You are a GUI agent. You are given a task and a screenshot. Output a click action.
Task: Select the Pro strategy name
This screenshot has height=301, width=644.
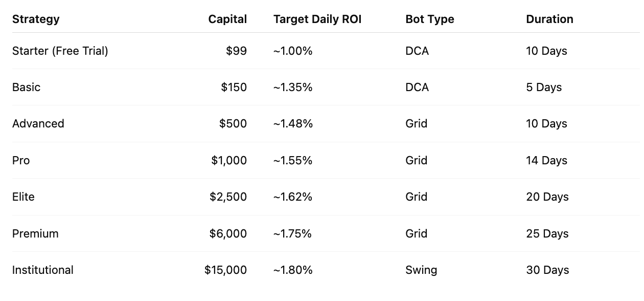[x=21, y=161]
